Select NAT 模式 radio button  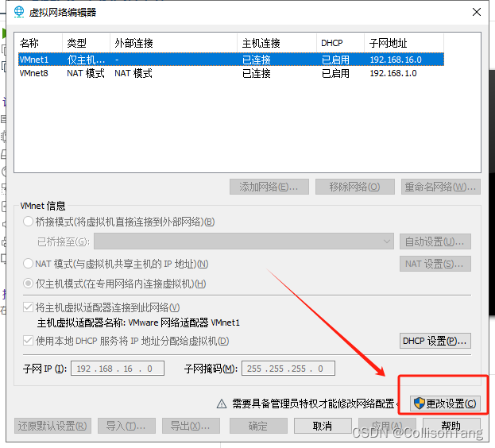click(28, 263)
